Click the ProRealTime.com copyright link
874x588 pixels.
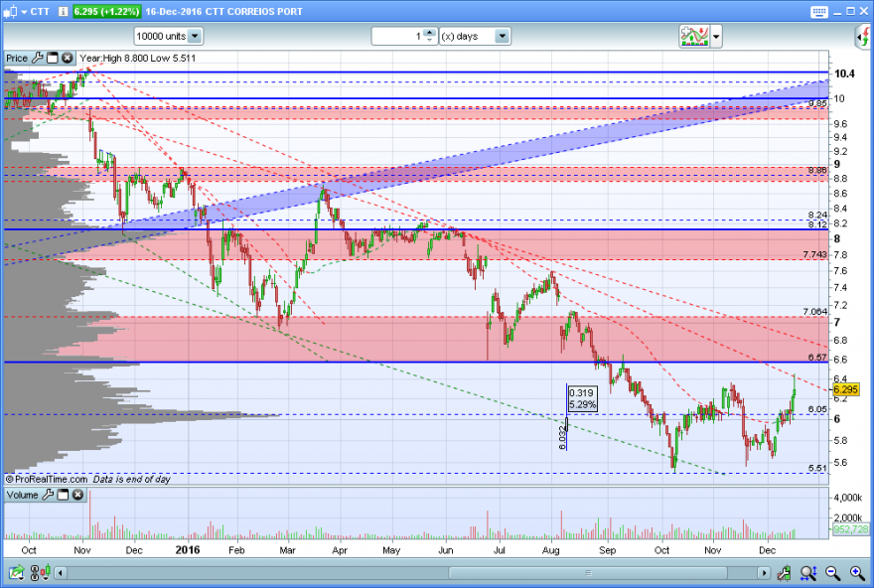(47, 480)
